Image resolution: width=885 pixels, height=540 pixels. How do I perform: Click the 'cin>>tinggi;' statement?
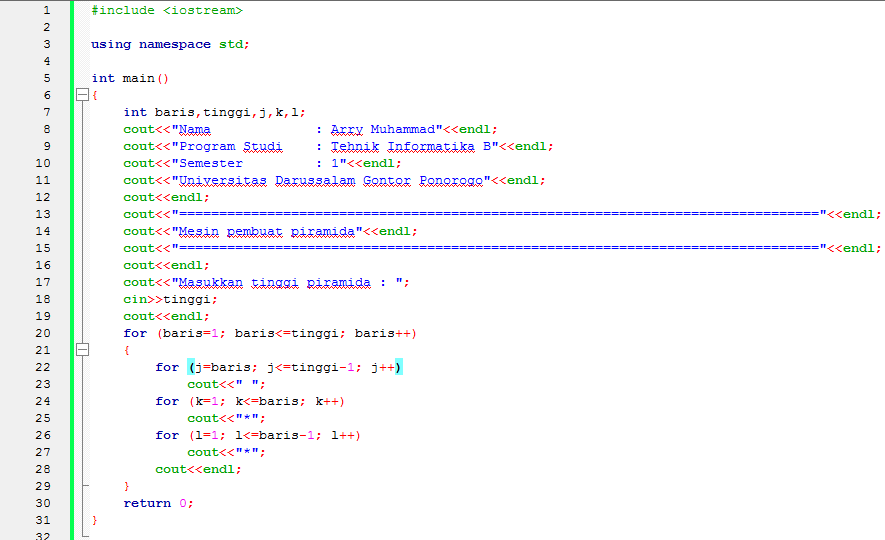click(170, 299)
